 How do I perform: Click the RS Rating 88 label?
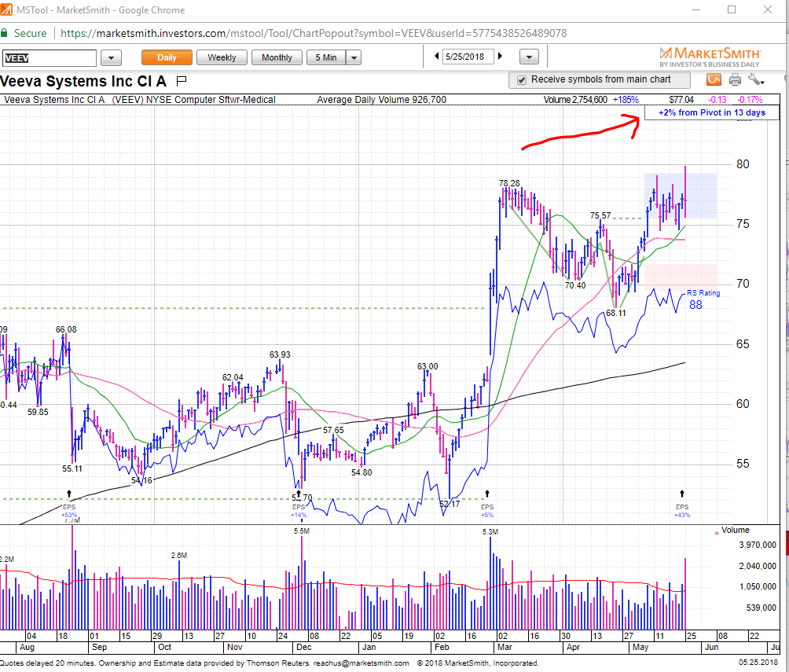[x=703, y=299]
